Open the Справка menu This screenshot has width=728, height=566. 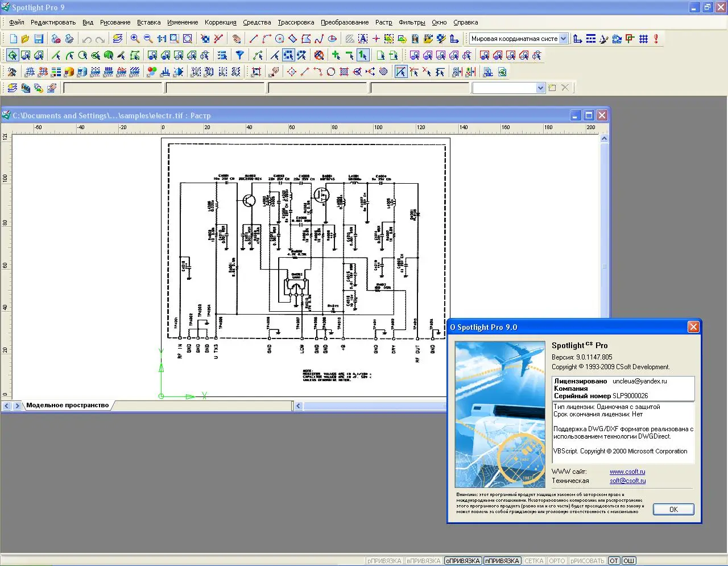tap(465, 22)
